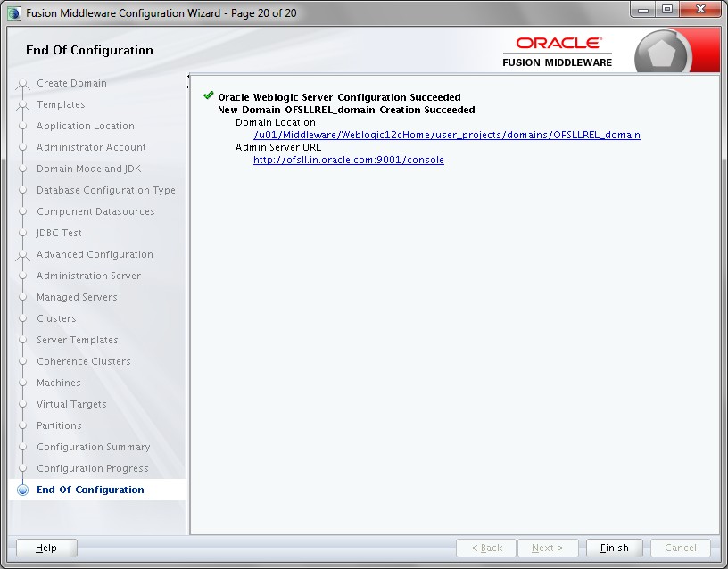The image size is (728, 569).
Task: Click the wizard window title icon
Action: click(x=14, y=13)
